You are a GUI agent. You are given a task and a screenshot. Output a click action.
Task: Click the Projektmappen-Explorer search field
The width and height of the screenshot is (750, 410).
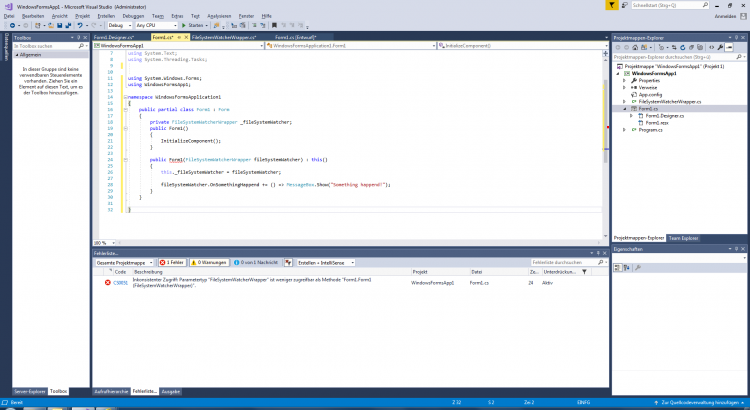(x=679, y=57)
